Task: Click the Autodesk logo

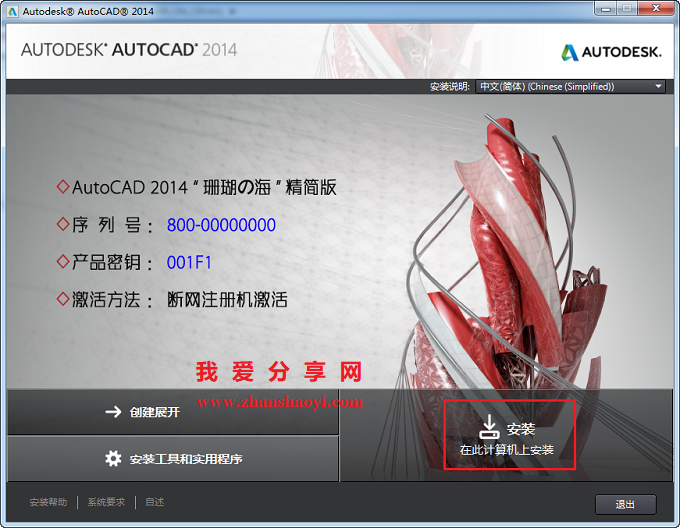Action: click(611, 52)
